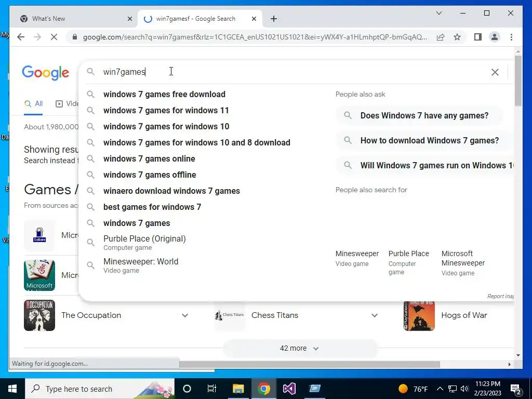Open the Chrome profile icon
The height and width of the screenshot is (399, 532).
(495, 37)
